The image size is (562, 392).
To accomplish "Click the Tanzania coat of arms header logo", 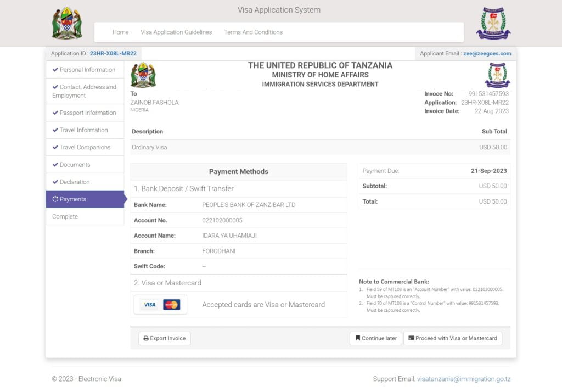I will pos(67,24).
